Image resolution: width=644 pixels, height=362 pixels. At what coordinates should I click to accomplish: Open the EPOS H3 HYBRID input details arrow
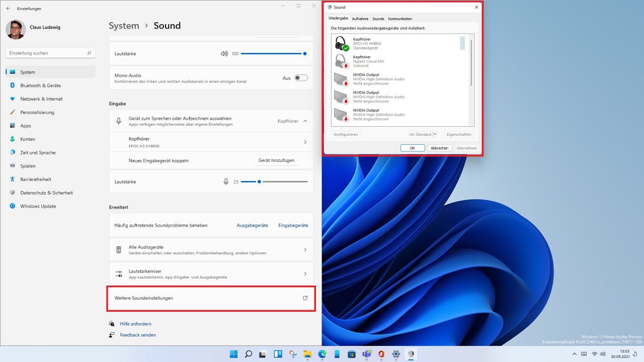(x=305, y=142)
